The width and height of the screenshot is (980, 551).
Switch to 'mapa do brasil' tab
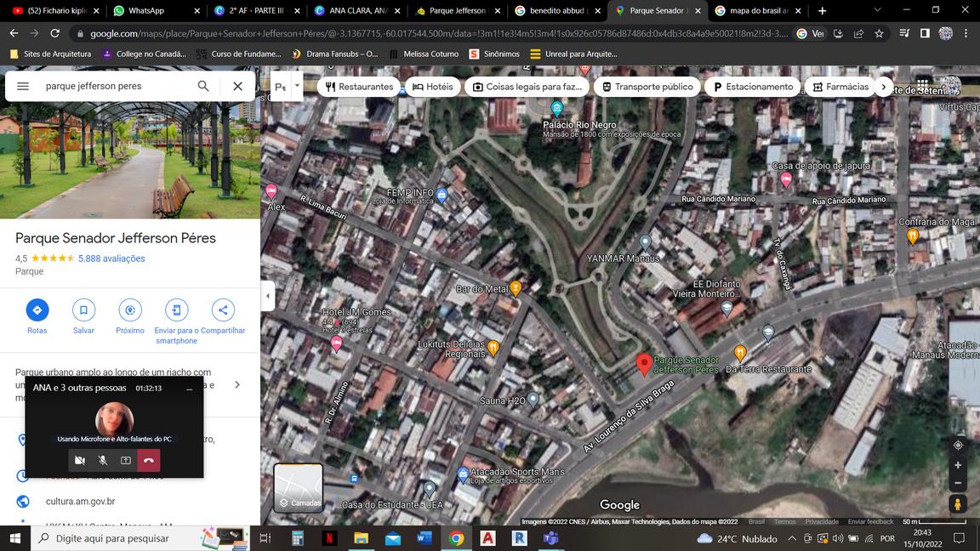pos(757,10)
